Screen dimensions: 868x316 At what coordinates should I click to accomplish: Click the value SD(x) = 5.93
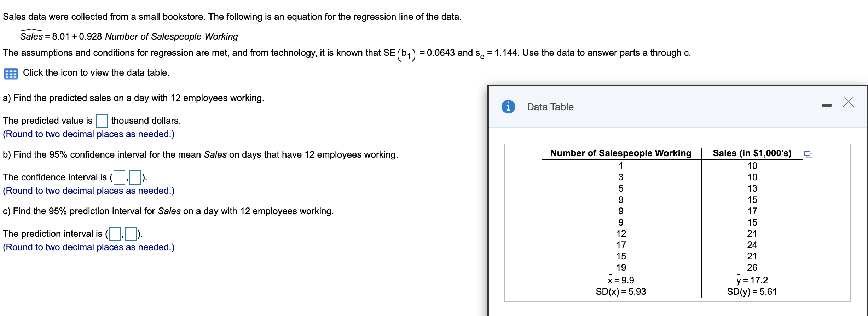click(621, 292)
